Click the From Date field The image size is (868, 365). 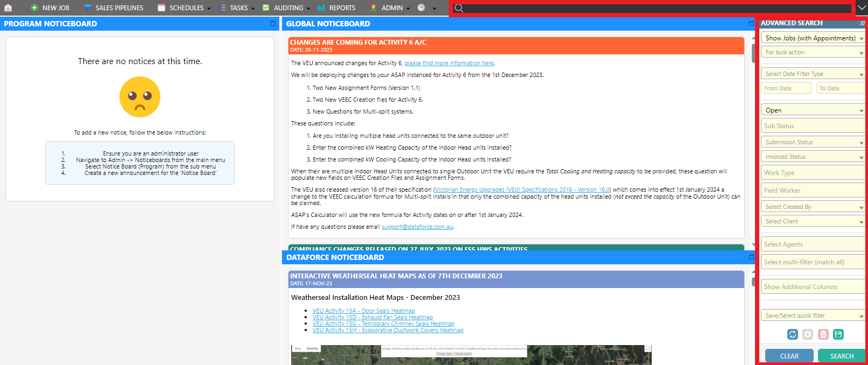coord(786,88)
